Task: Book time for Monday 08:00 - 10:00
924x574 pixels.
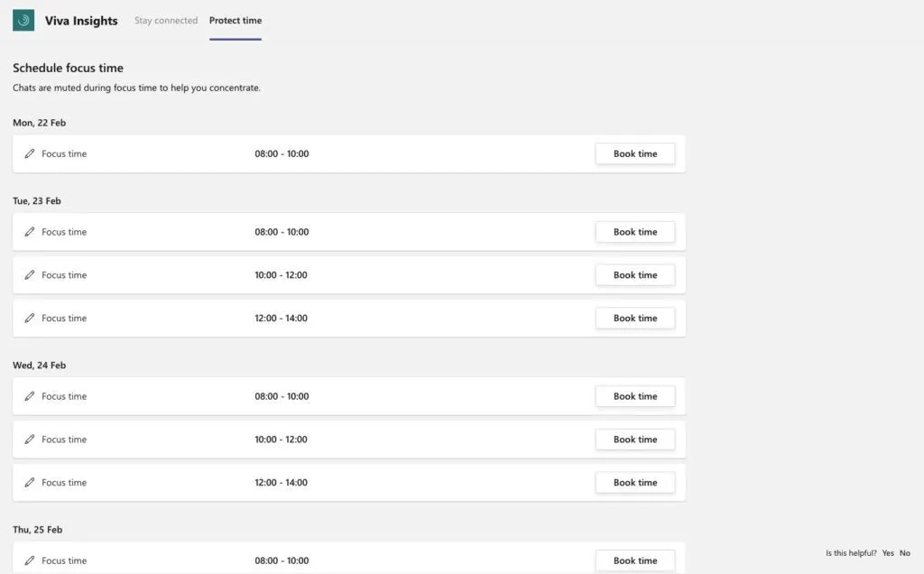Action: (635, 153)
